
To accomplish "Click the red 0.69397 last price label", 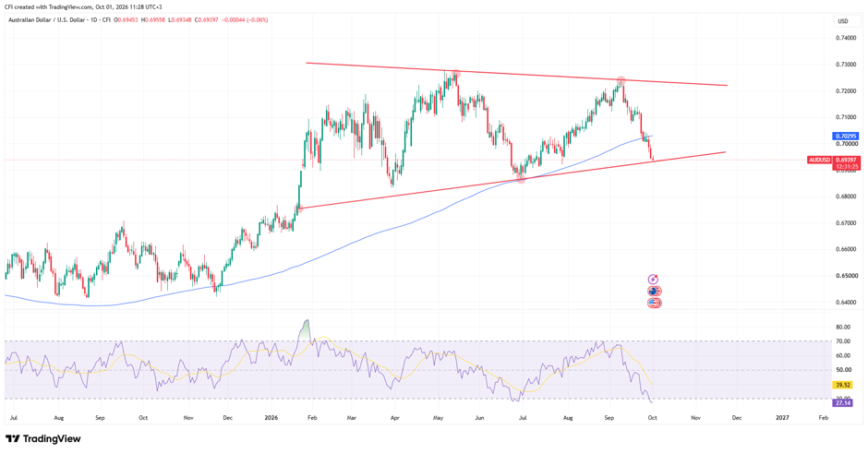I will click(x=847, y=160).
